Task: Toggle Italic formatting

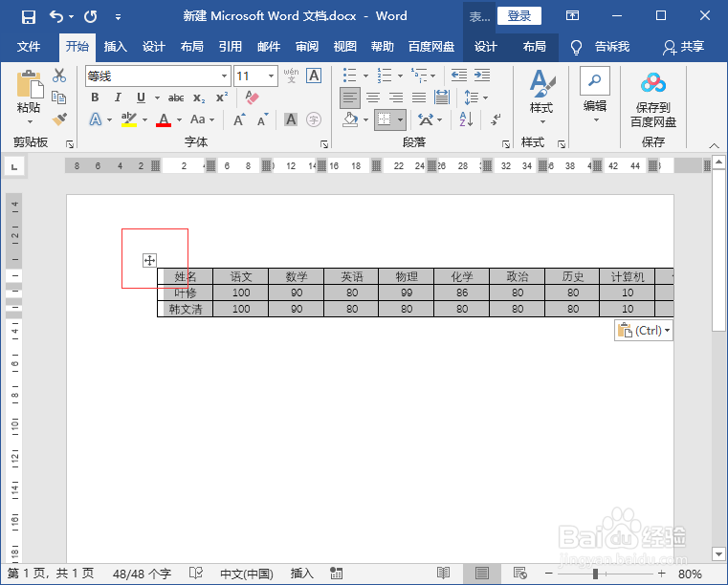Action: point(118,97)
